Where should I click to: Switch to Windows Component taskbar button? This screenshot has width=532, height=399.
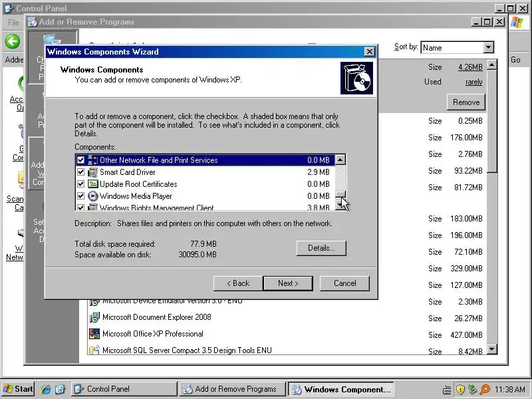tap(341, 389)
